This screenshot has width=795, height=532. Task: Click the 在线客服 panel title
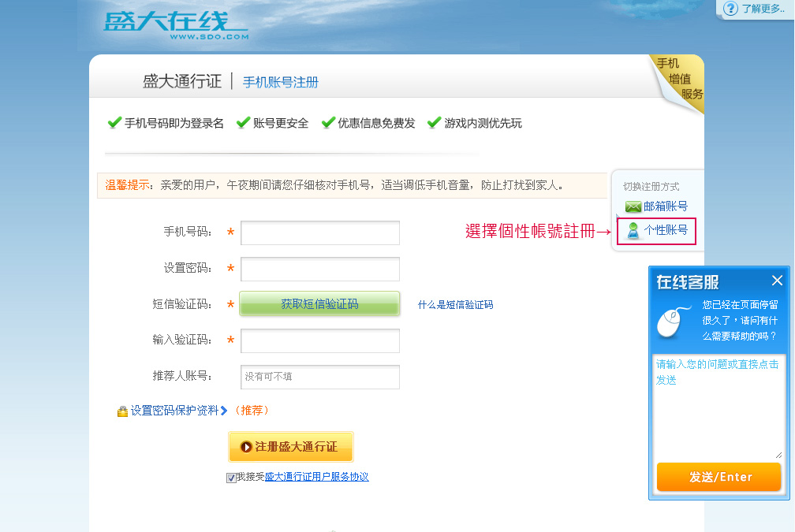[688, 282]
